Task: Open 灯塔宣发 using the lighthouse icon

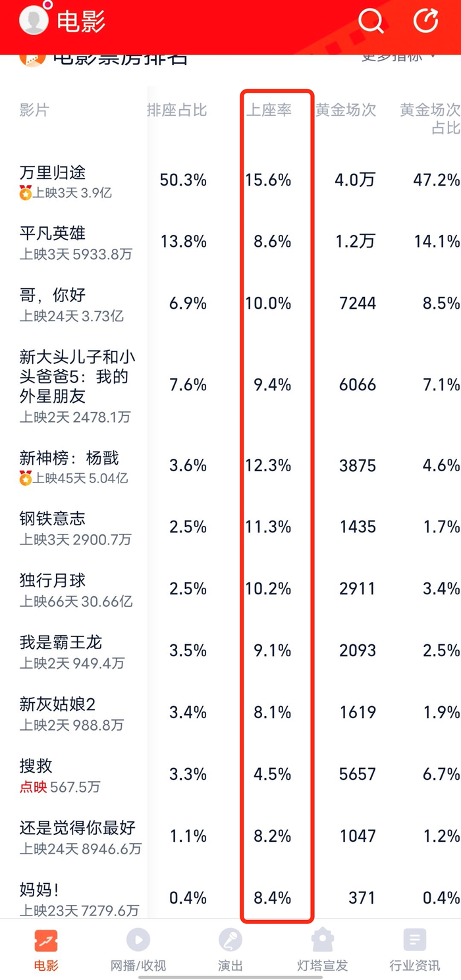Action: [322, 941]
